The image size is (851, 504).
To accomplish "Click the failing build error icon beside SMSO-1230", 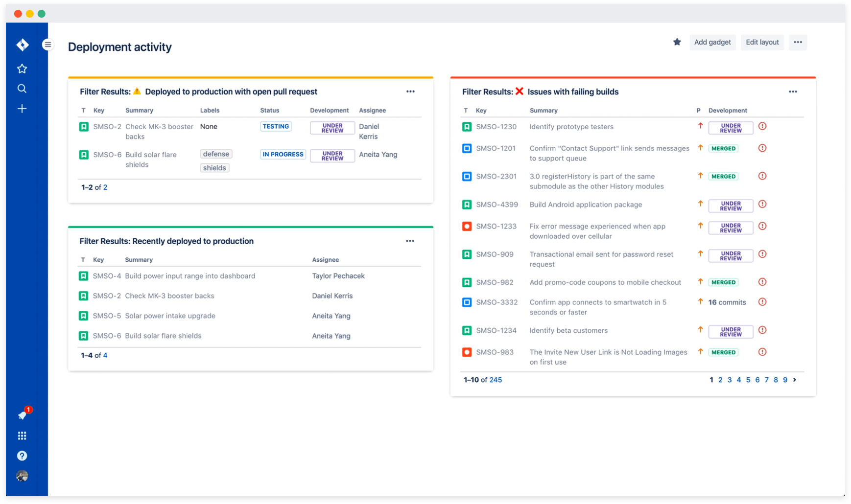I will click(x=762, y=127).
